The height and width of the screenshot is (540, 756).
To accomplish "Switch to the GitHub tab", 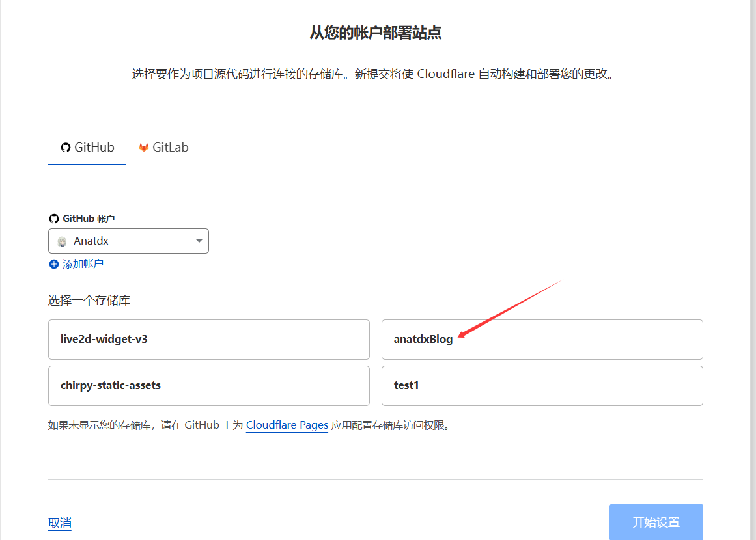I will click(x=87, y=148).
